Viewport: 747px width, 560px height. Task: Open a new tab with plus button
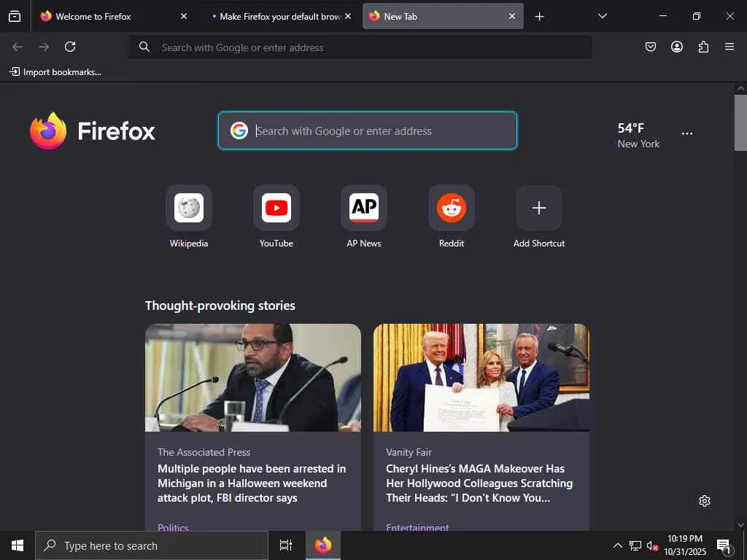click(539, 17)
